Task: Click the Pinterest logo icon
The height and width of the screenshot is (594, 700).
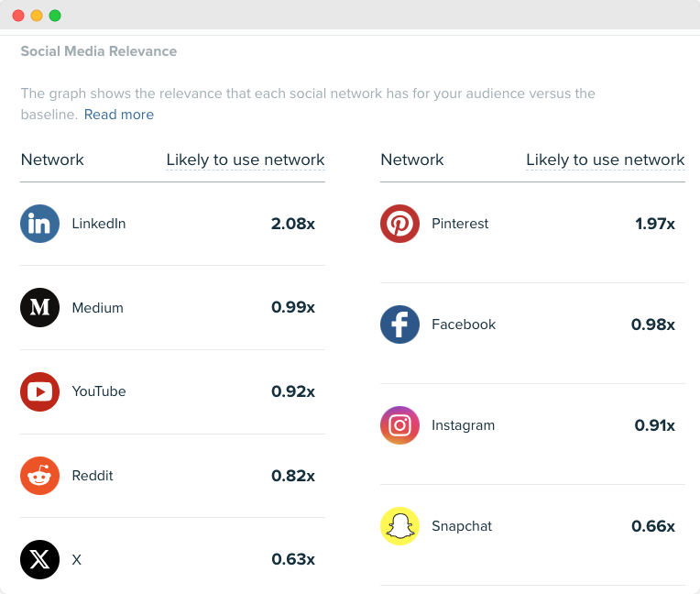Action: click(399, 224)
